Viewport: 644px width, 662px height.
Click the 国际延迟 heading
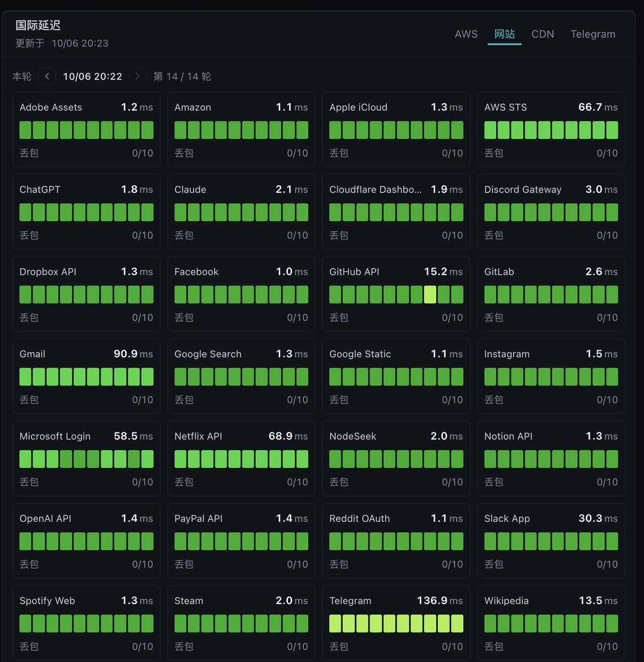(x=38, y=25)
